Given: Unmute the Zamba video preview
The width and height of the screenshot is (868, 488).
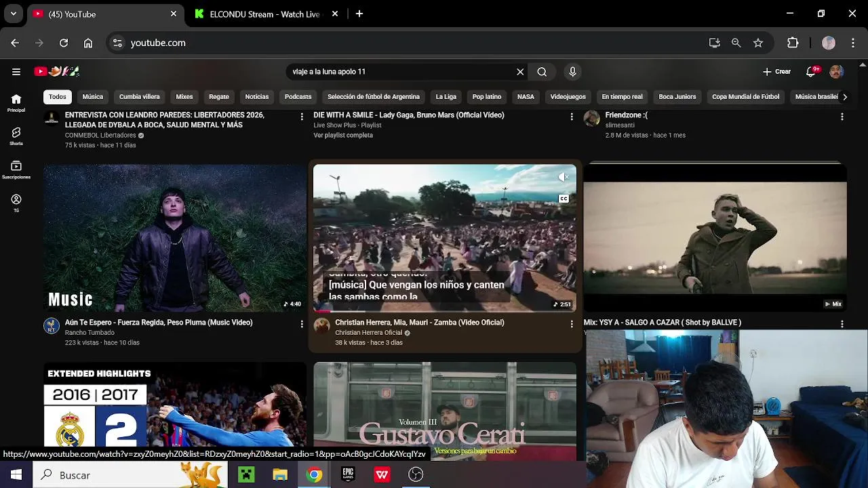Looking at the screenshot, I should (564, 178).
